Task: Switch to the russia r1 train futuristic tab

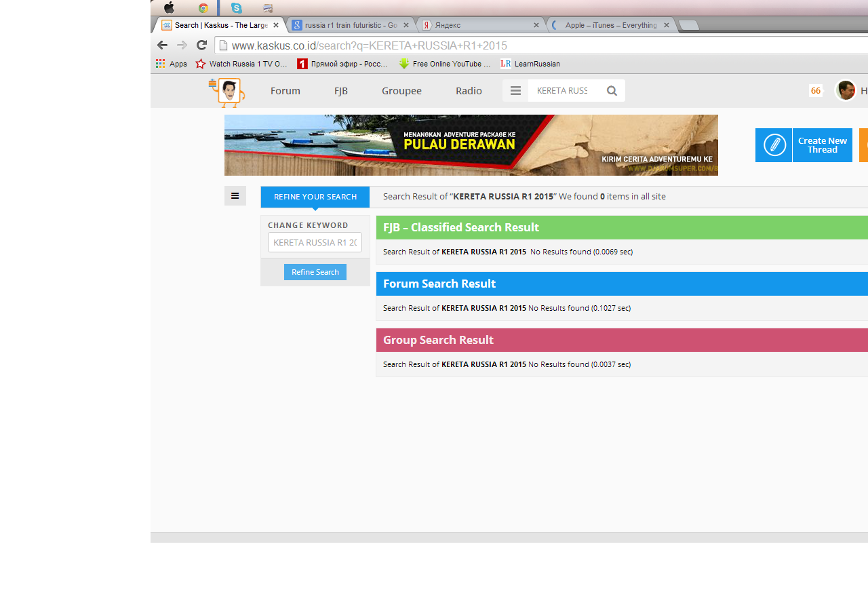Action: tap(351, 25)
